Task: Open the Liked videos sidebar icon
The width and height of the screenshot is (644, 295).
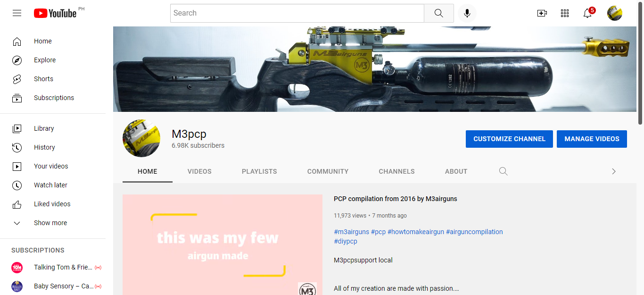Action: click(17, 204)
